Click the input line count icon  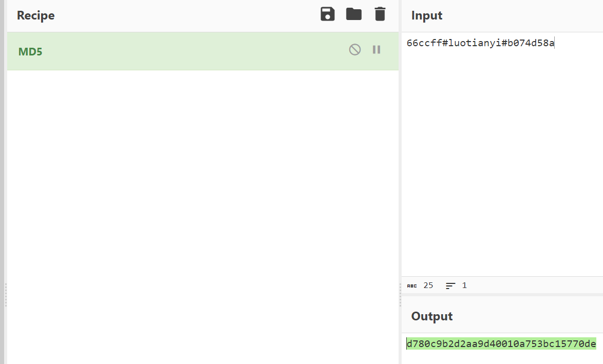click(x=450, y=285)
